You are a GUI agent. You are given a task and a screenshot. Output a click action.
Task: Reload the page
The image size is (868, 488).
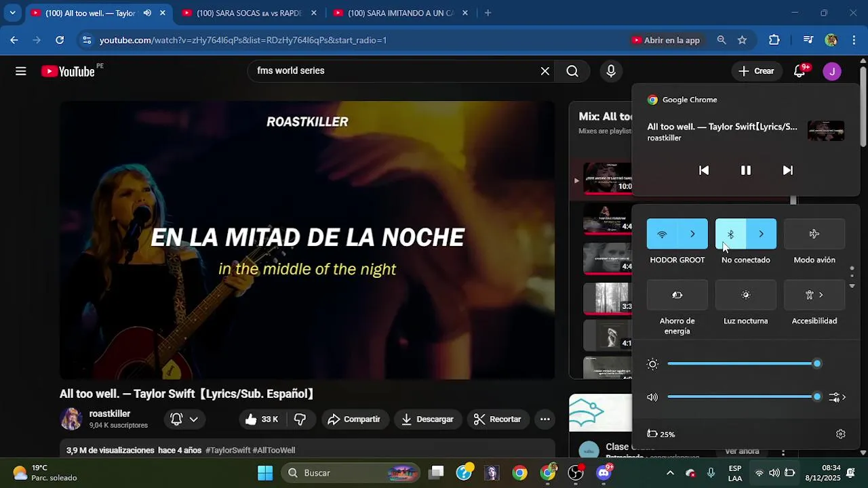click(x=60, y=40)
